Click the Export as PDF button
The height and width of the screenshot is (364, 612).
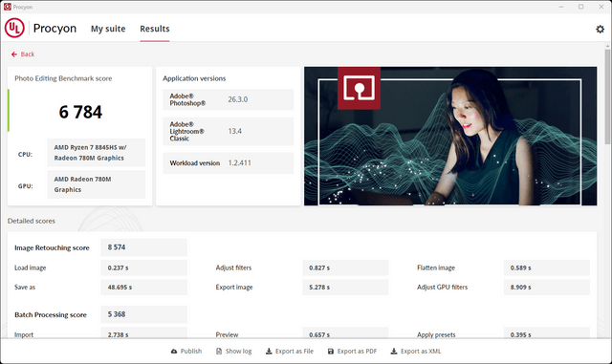[352, 352]
